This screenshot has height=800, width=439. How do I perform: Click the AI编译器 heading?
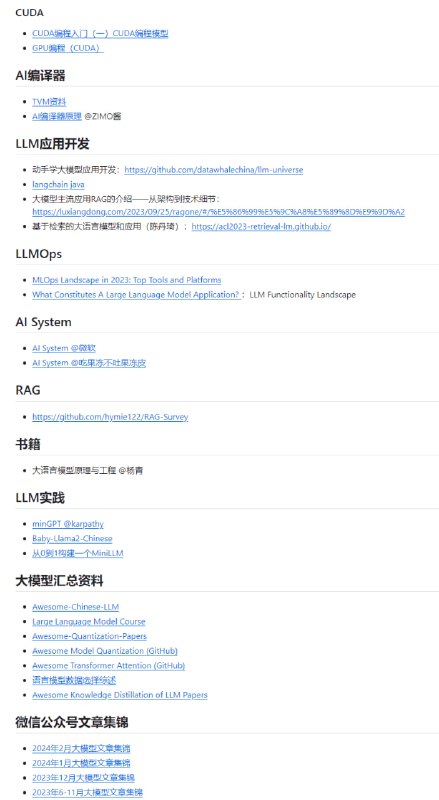40,76
